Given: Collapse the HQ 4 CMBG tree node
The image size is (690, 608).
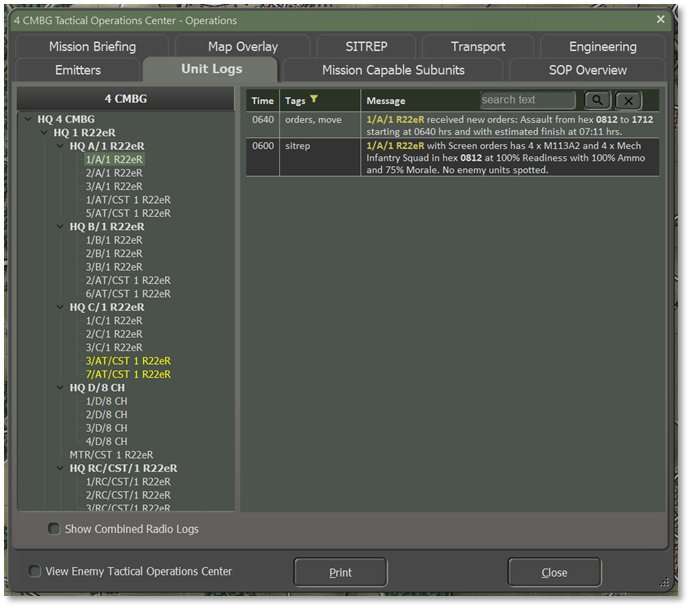Looking at the screenshot, I should (29, 120).
